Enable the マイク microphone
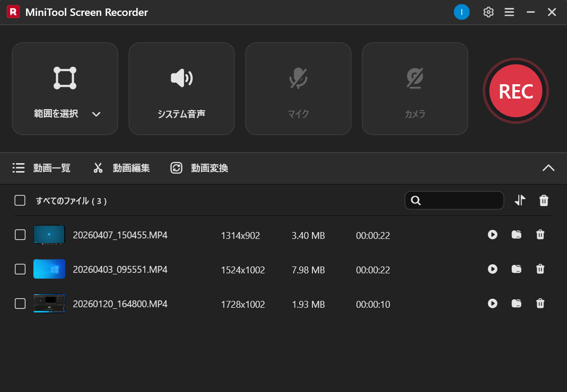The width and height of the screenshot is (567, 392). point(298,89)
